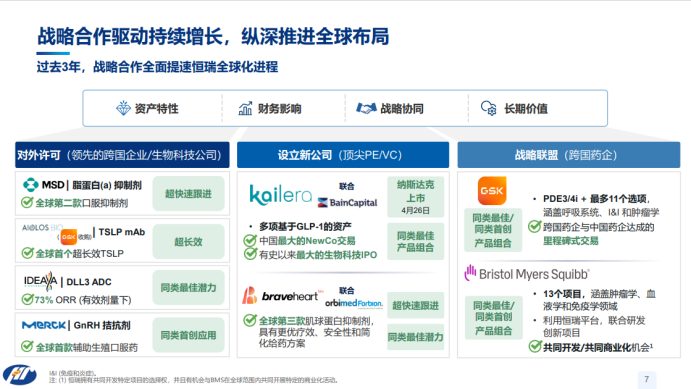691x389 pixels.
Task: Click the 超长效 tag
Action: pos(188,241)
